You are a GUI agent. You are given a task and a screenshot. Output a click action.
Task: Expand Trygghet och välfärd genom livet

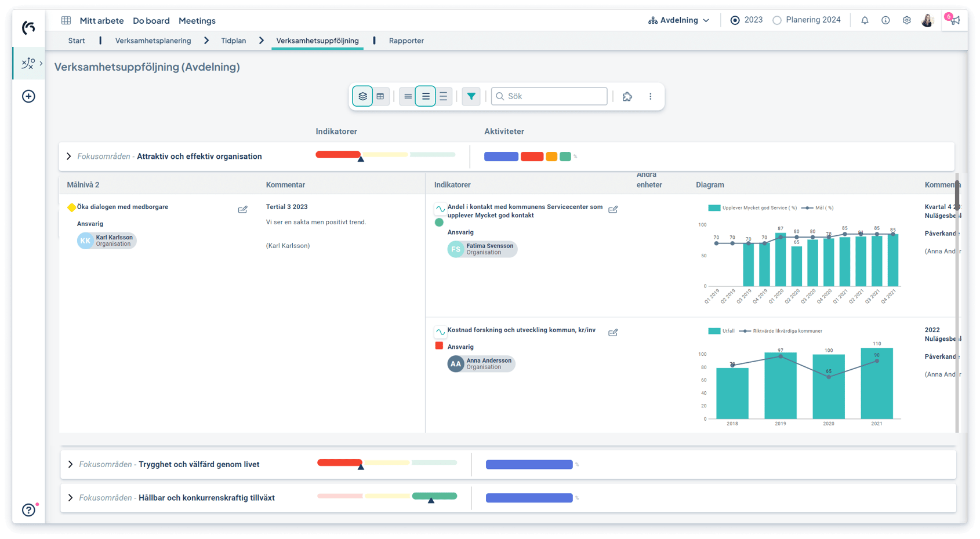(70, 464)
